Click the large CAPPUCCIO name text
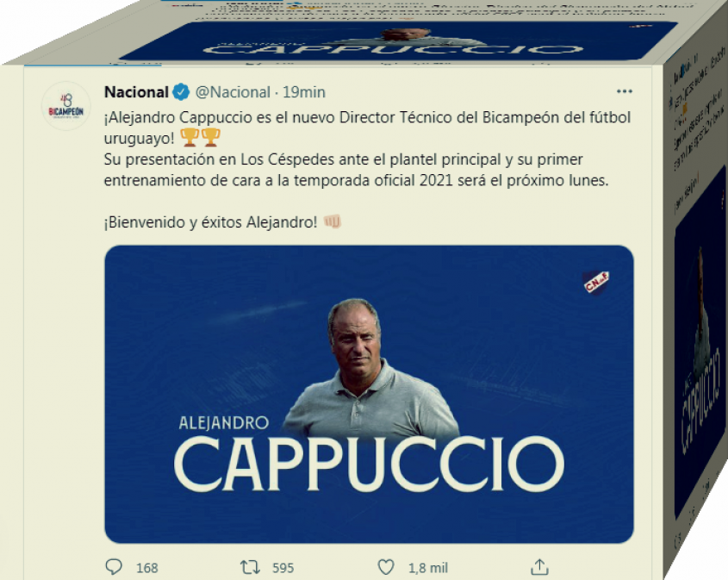 click(369, 465)
